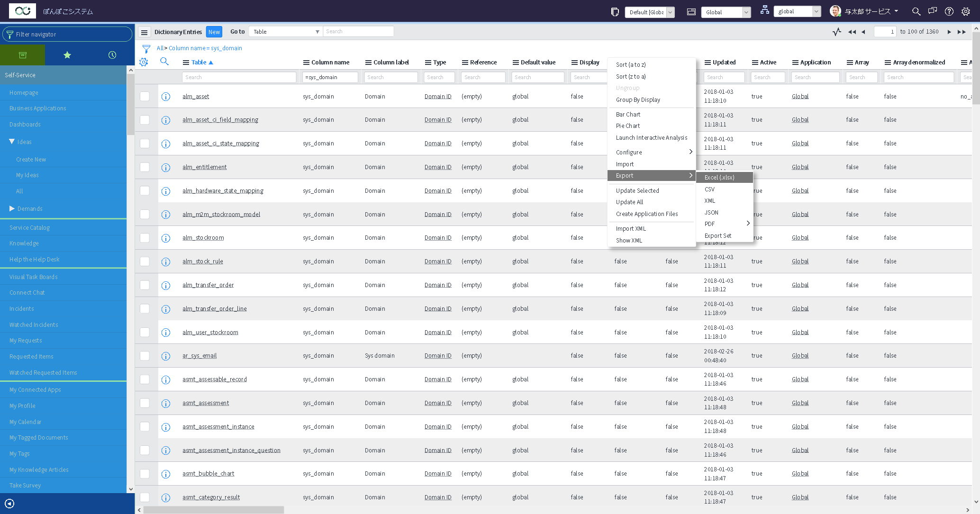Screen dimensions: 980x514
Task: Open the Help panel question mark icon
Action: pyautogui.click(x=949, y=11)
